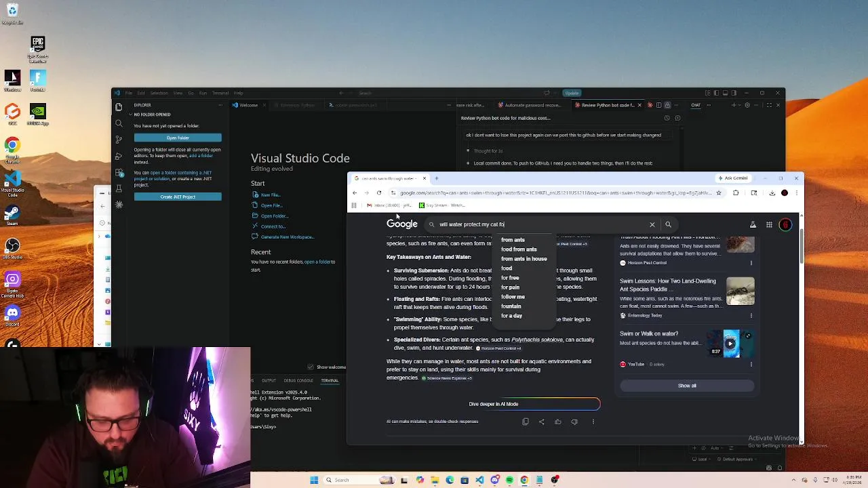Image resolution: width=868 pixels, height=488 pixels.
Task: Click the Google search input field
Action: (x=539, y=224)
